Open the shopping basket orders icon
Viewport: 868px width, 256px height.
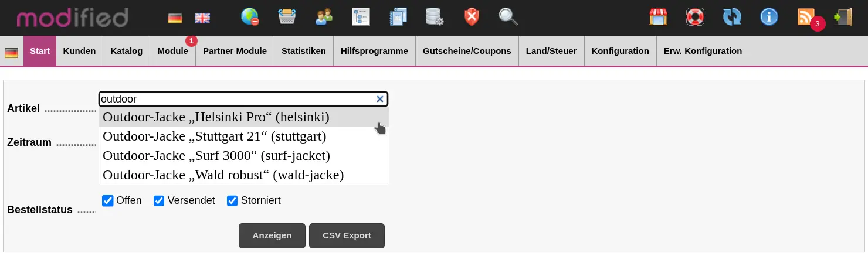[x=287, y=17]
